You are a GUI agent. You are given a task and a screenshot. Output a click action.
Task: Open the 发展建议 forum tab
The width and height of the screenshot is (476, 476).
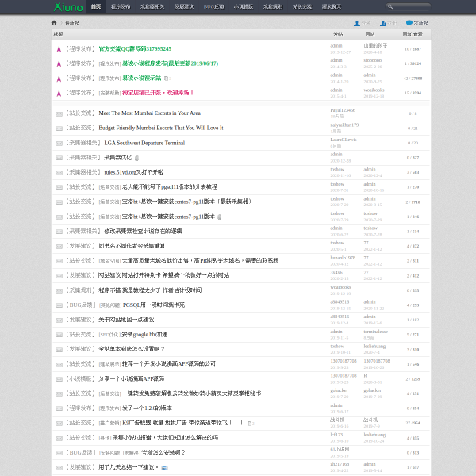[184, 6]
